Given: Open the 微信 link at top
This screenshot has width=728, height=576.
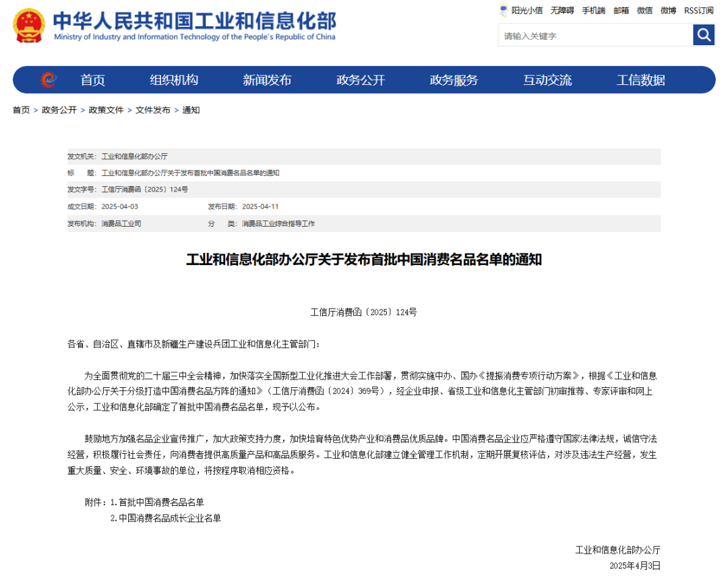Looking at the screenshot, I should point(644,10).
